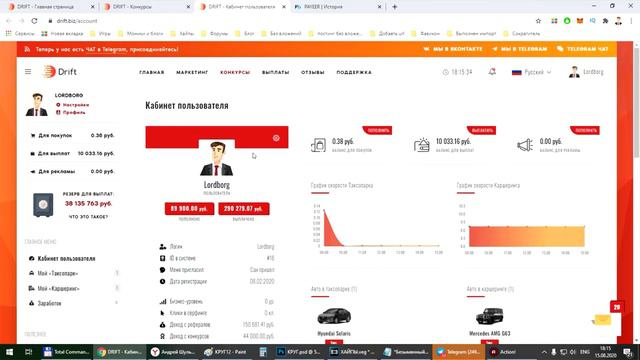Click Выплатить button on payout balance

(482, 130)
